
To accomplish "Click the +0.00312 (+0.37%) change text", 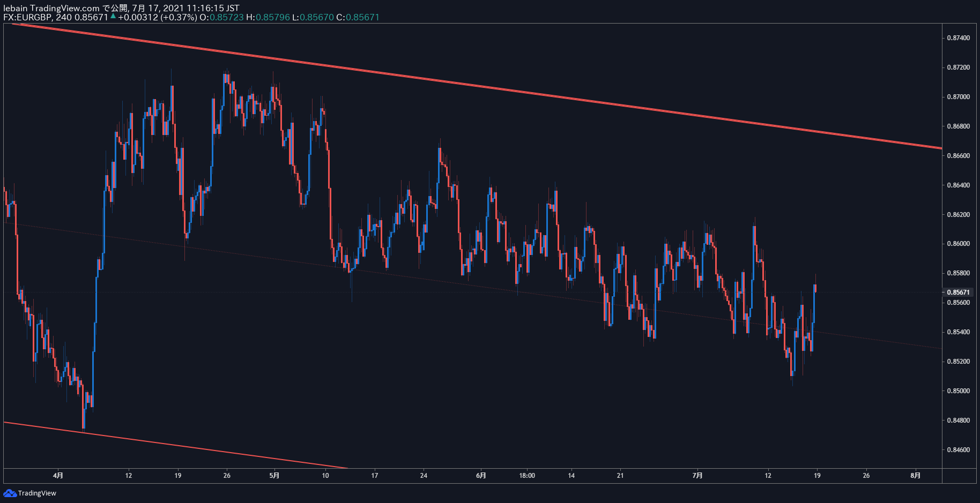I will point(158,17).
